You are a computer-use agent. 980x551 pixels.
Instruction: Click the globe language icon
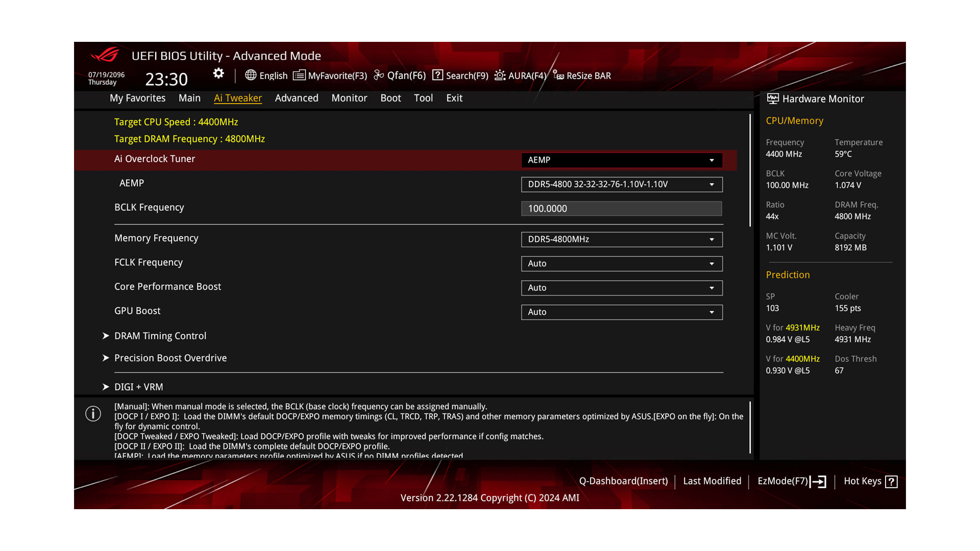click(251, 75)
